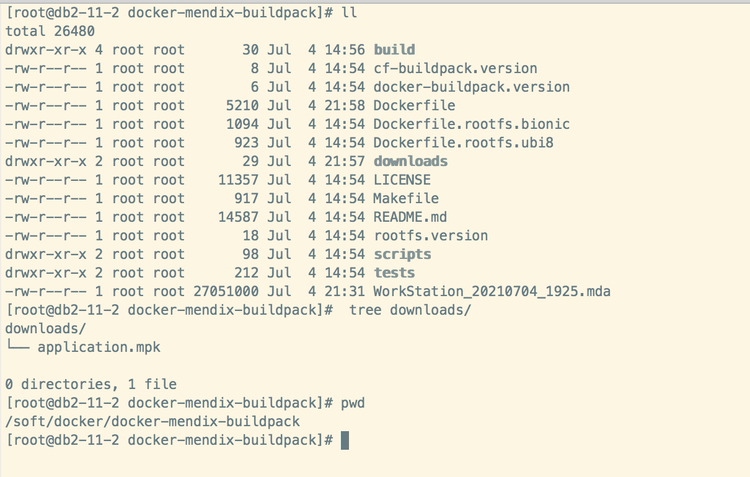Click the 'tree downloads/' command text

(410, 310)
